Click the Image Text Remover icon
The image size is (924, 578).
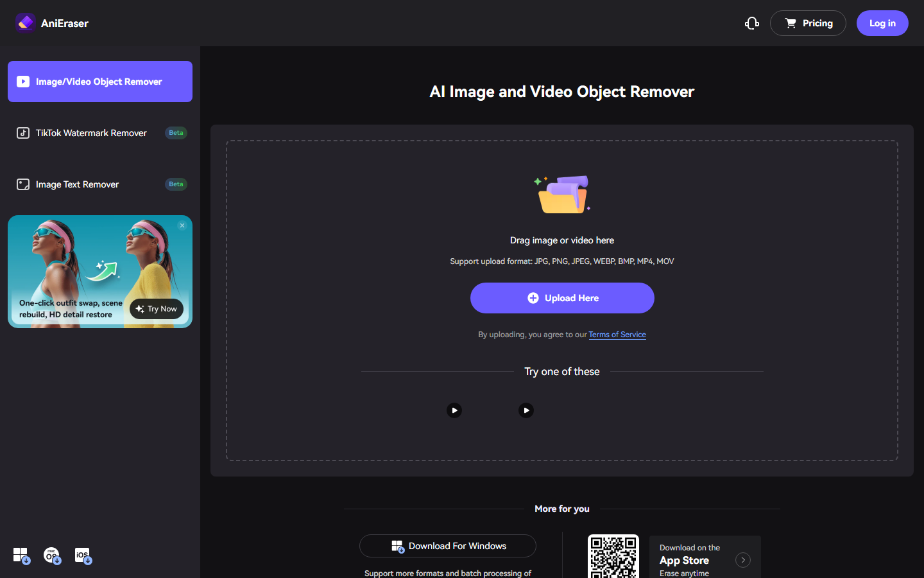coord(23,184)
